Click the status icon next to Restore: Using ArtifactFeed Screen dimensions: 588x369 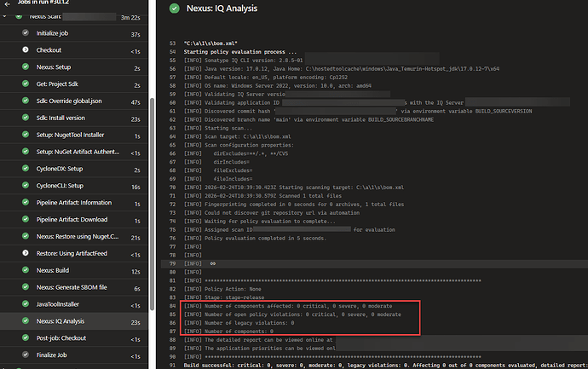pos(26,254)
